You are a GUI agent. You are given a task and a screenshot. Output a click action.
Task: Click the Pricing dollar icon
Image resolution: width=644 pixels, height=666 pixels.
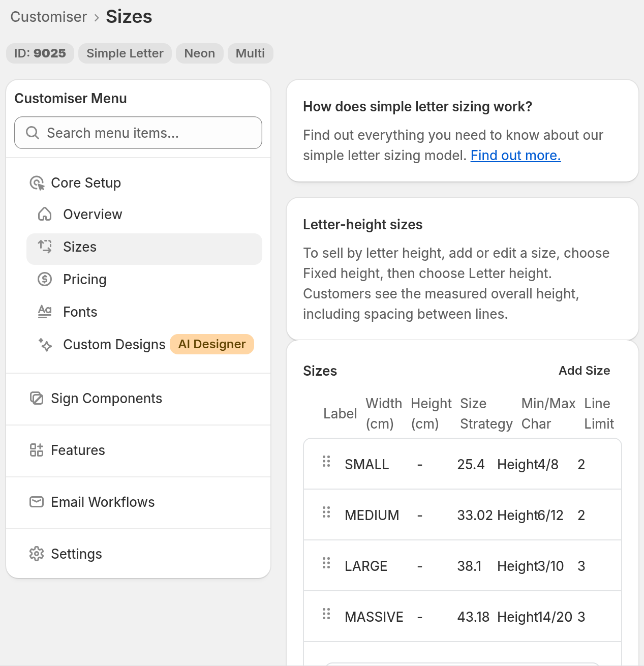45,279
